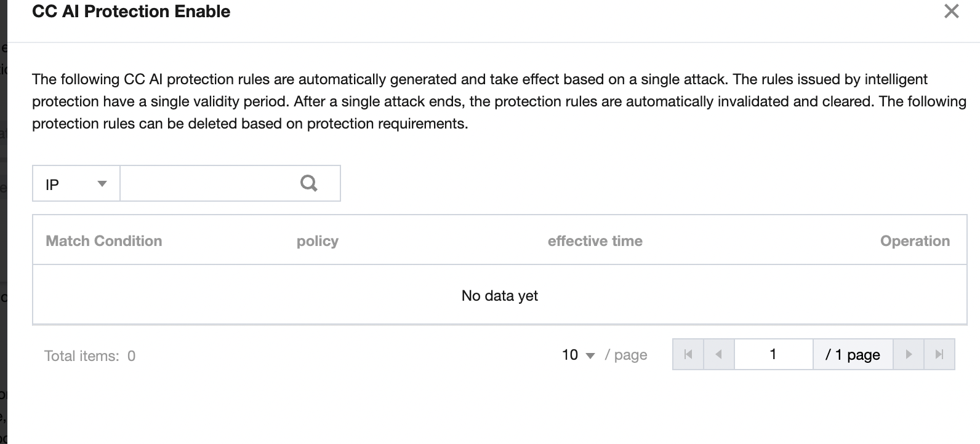Image resolution: width=980 pixels, height=444 pixels.
Task: Open the IP filter type dropdown
Action: pos(76,184)
